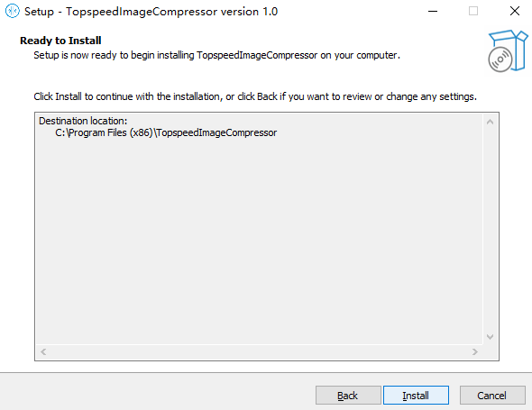Screen dimensions: 532x410
Task: Click the Destination location label
Action: [x=83, y=121]
